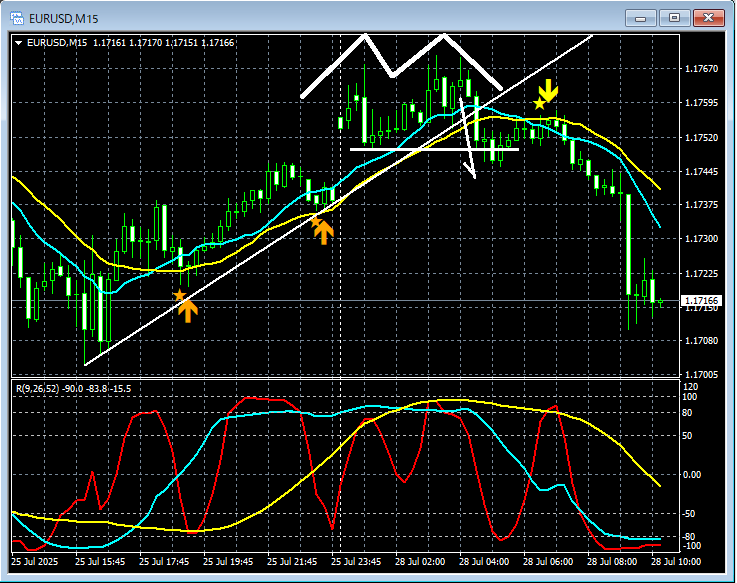Click the current price label 1.17166
737x583 pixels.
click(x=701, y=300)
